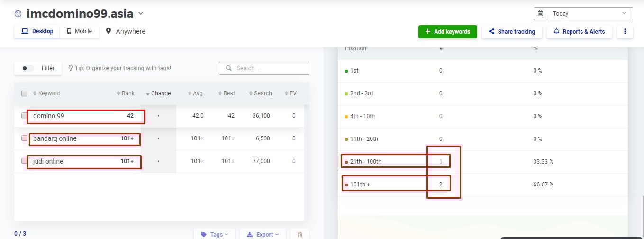Open the calendar date picker icon
This screenshot has width=644, height=239.
coord(540,14)
